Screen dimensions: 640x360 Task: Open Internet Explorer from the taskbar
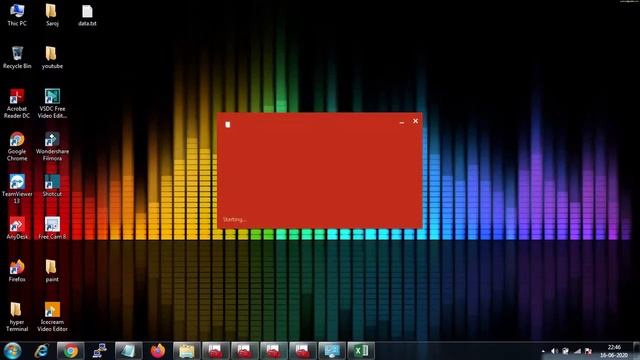pos(41,351)
